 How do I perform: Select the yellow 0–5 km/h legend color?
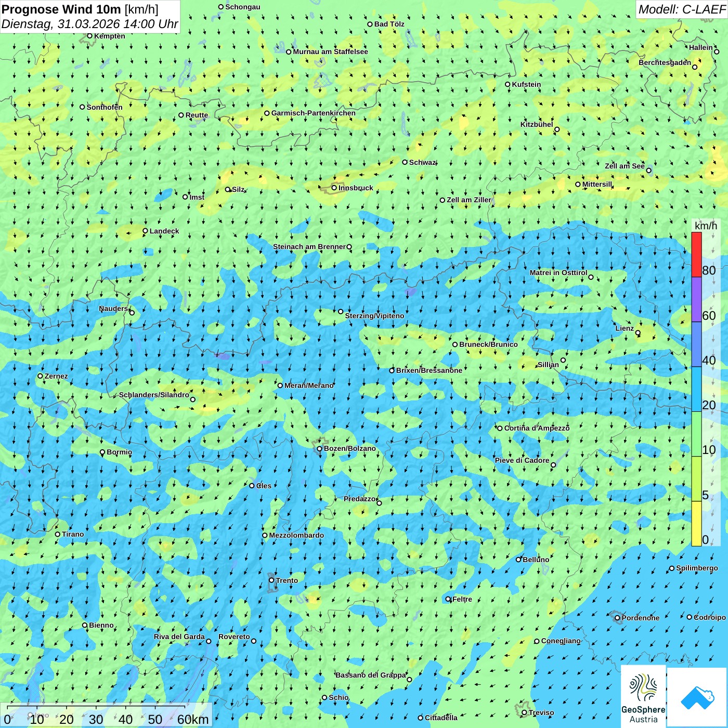click(x=696, y=524)
